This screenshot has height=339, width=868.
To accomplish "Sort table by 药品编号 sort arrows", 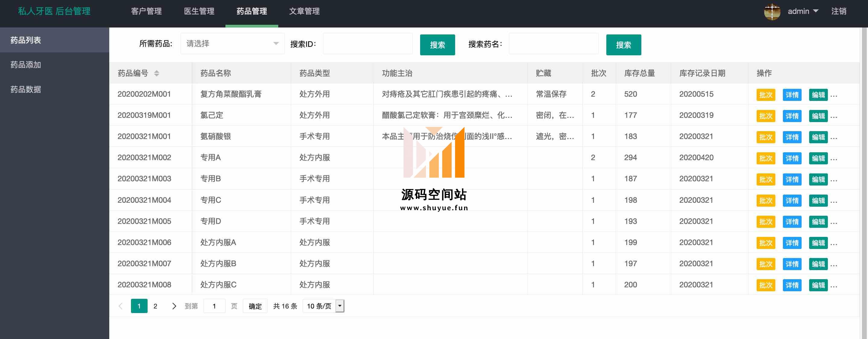I will click(x=156, y=73).
